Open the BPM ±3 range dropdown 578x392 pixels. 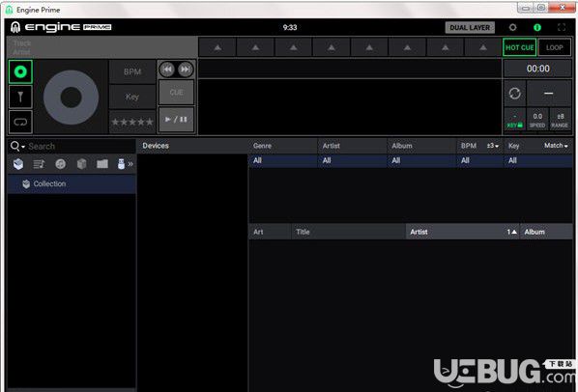(493, 146)
